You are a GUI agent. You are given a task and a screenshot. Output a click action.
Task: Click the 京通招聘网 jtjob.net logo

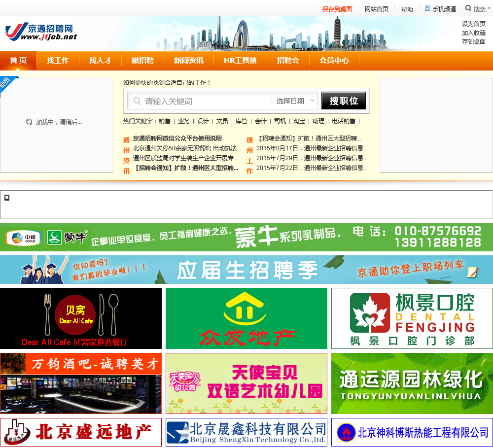pos(41,32)
